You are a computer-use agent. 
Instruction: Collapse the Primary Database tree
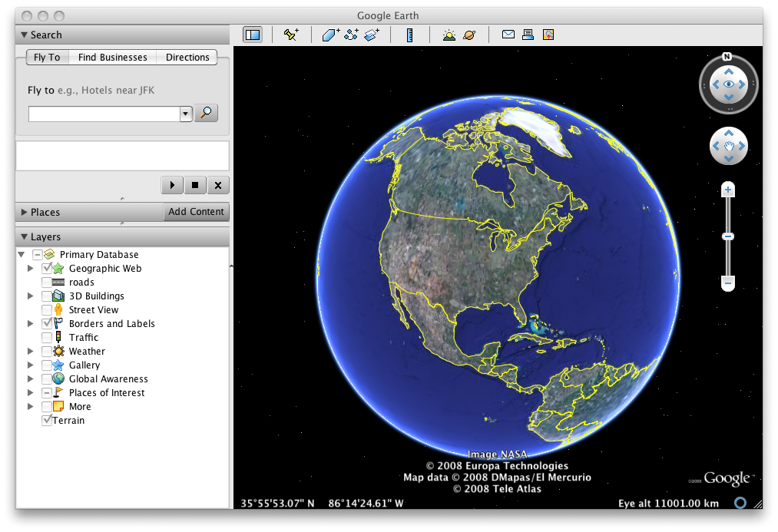coord(22,254)
